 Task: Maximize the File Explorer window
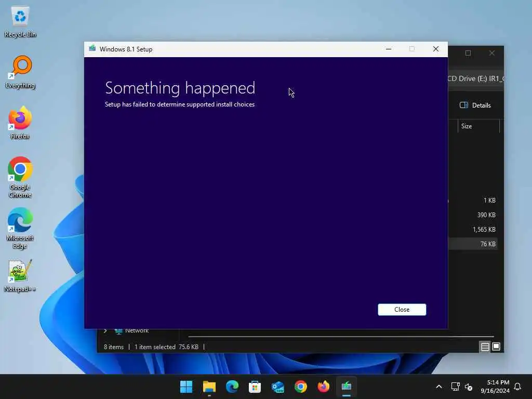(468, 53)
